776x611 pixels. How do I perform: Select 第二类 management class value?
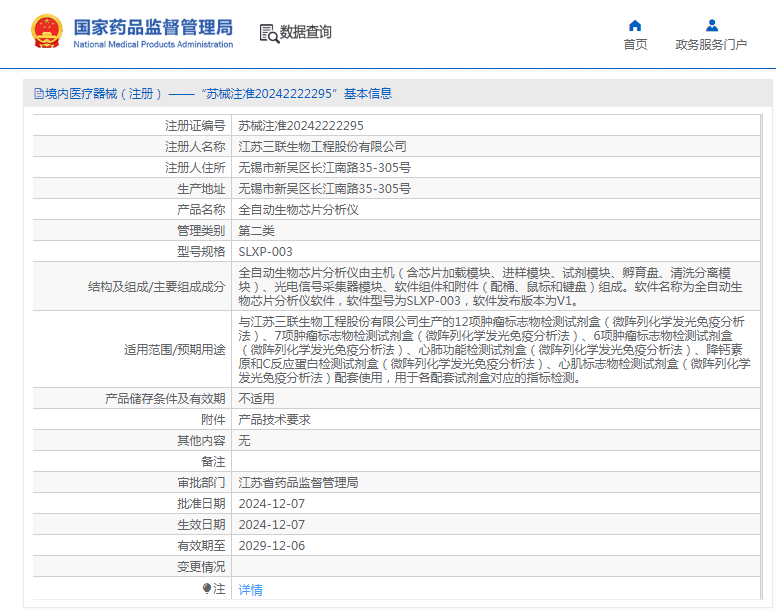pyautogui.click(x=256, y=231)
